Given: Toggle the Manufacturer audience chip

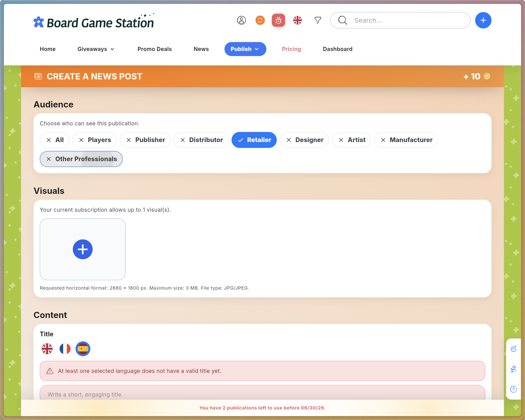Looking at the screenshot, I should pyautogui.click(x=406, y=140).
